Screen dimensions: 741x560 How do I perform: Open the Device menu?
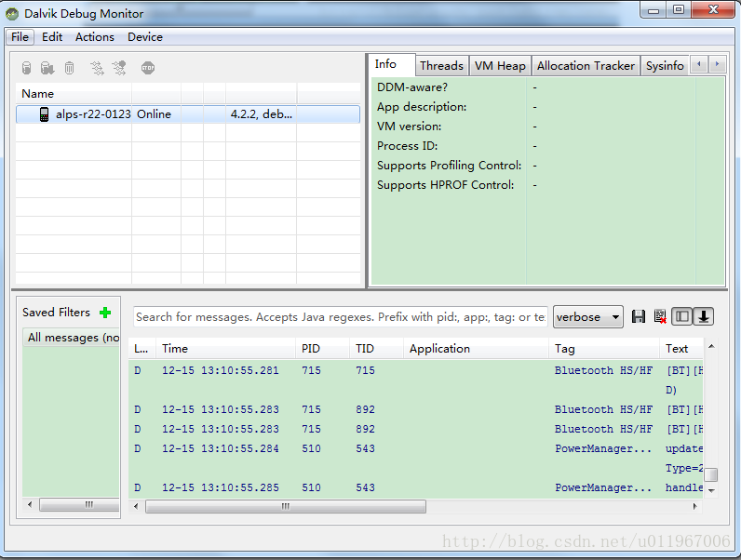coord(145,37)
